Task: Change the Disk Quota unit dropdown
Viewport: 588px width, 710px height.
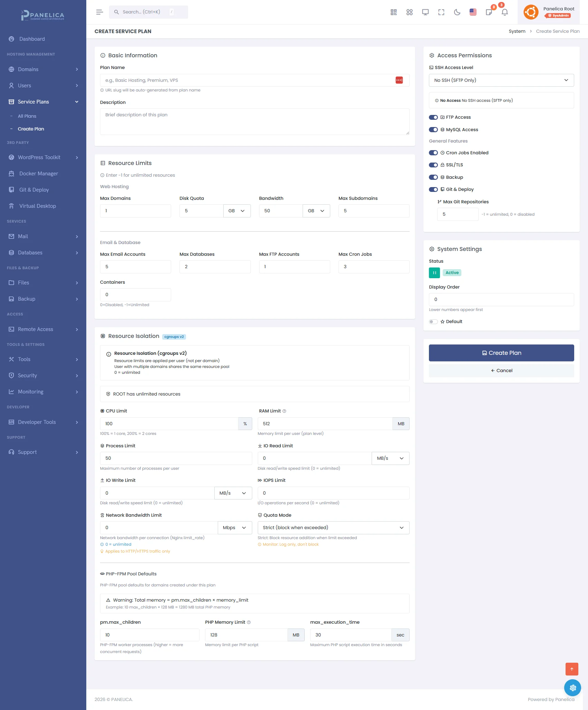Action: click(237, 211)
